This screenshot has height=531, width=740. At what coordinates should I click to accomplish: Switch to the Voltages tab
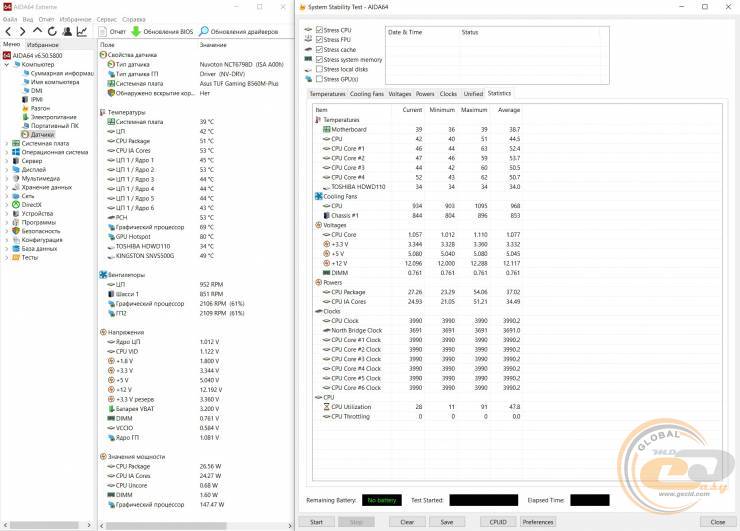pos(400,94)
